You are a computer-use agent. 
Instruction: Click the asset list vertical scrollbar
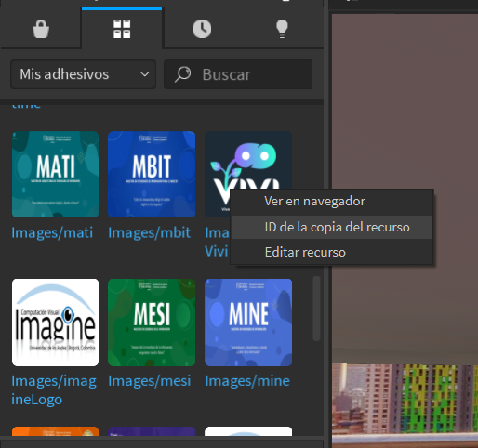point(316,309)
